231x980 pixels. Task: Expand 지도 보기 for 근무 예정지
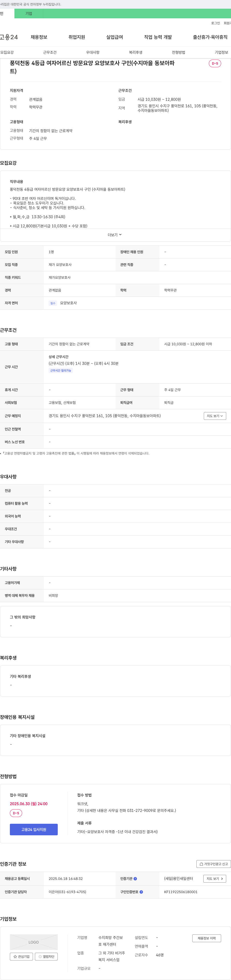click(215, 416)
